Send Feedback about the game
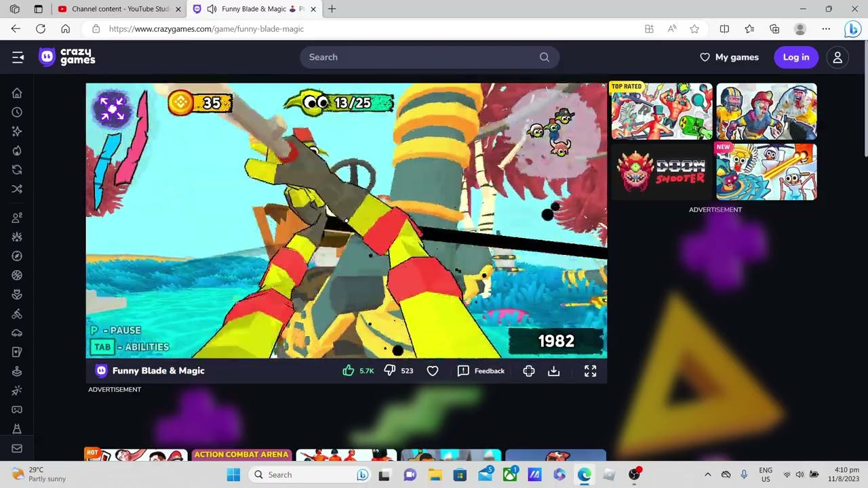 click(481, 371)
